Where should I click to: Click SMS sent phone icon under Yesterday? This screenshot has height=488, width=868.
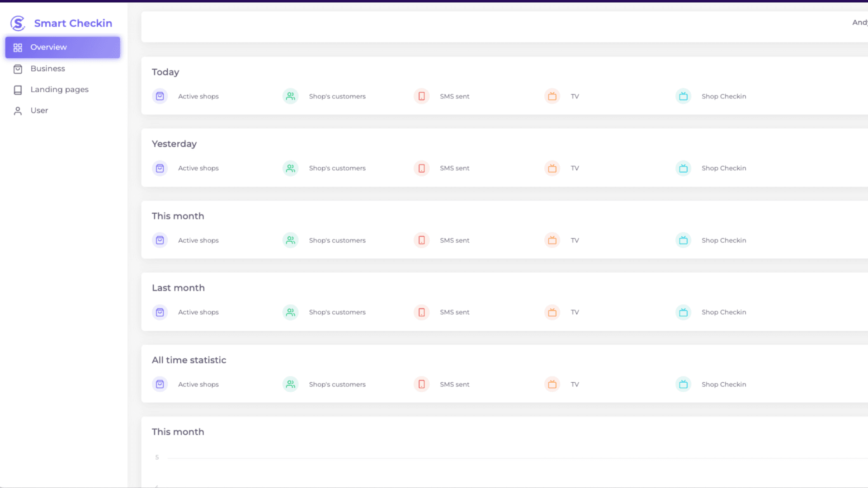pos(421,168)
